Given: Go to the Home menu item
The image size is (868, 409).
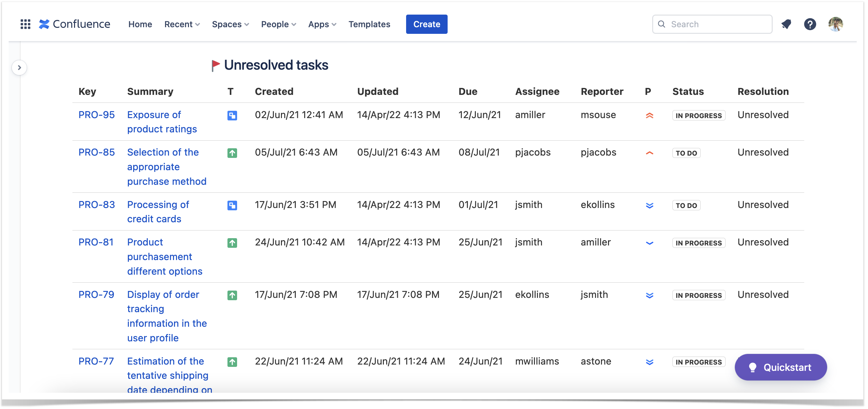Looking at the screenshot, I should tap(140, 24).
